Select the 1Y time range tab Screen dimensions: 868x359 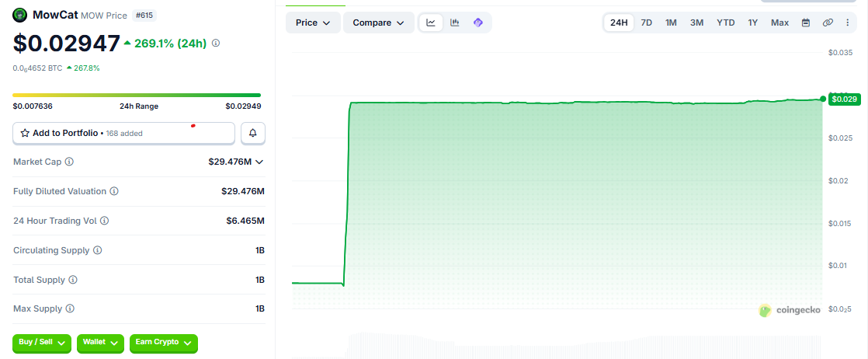(753, 23)
